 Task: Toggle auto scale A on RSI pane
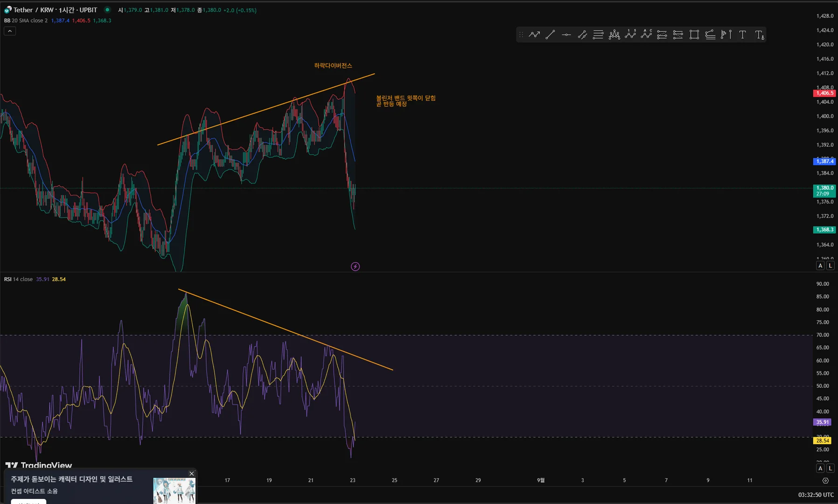pos(820,468)
